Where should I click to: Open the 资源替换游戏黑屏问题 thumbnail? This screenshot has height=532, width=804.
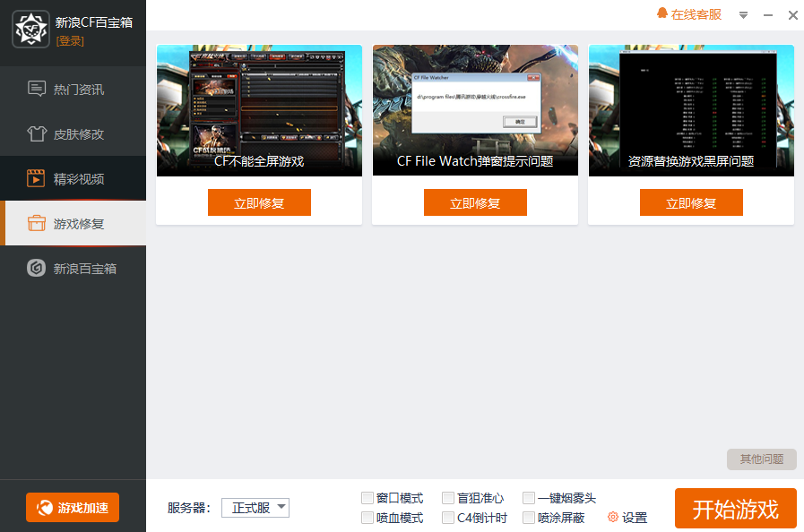click(691, 110)
